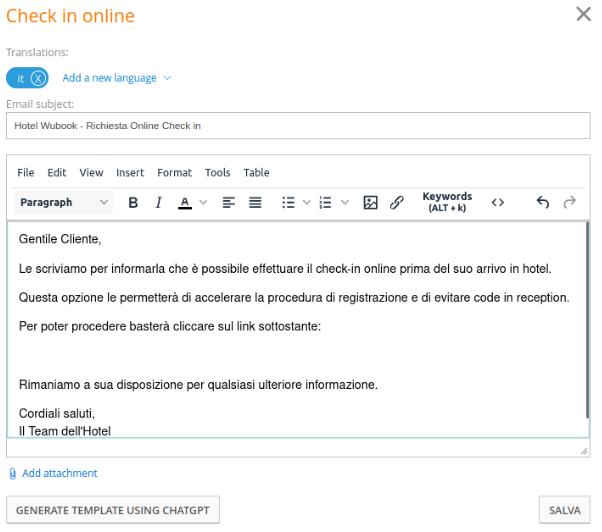Toggle bold formatting in the editor
This screenshot has width=602, height=532.
click(133, 202)
